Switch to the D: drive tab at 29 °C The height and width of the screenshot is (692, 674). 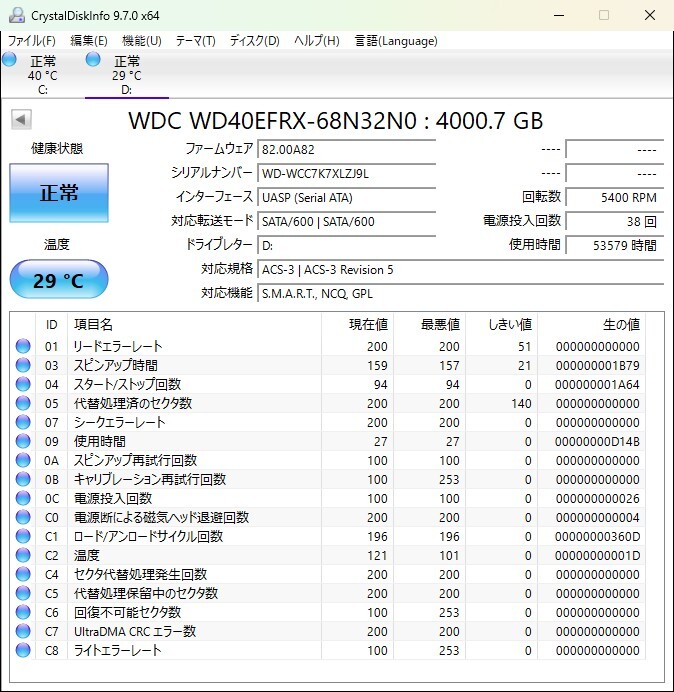click(127, 74)
